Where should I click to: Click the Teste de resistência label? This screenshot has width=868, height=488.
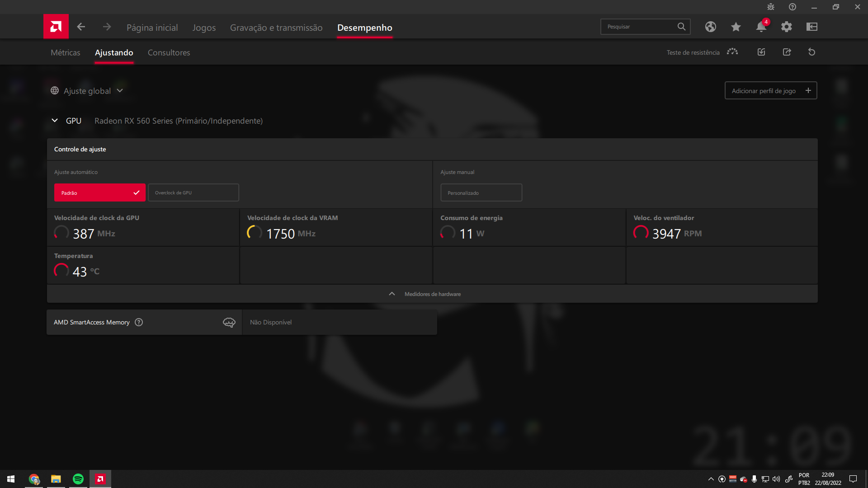[693, 52]
